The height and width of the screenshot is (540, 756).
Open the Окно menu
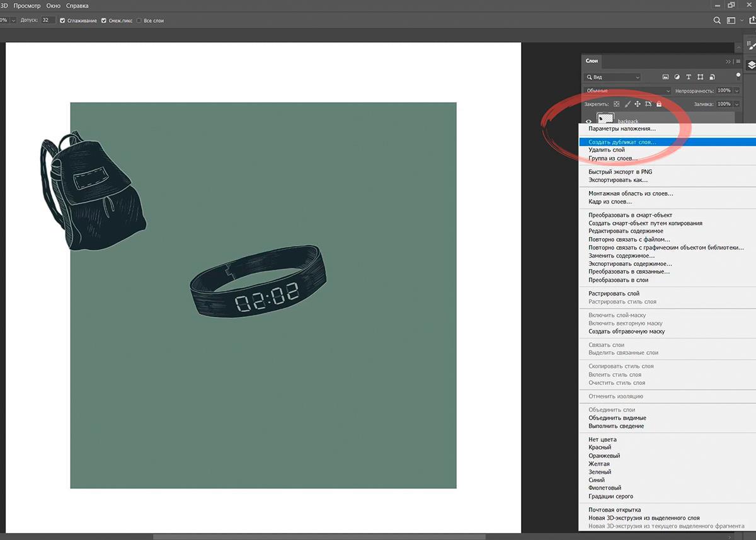tap(54, 6)
